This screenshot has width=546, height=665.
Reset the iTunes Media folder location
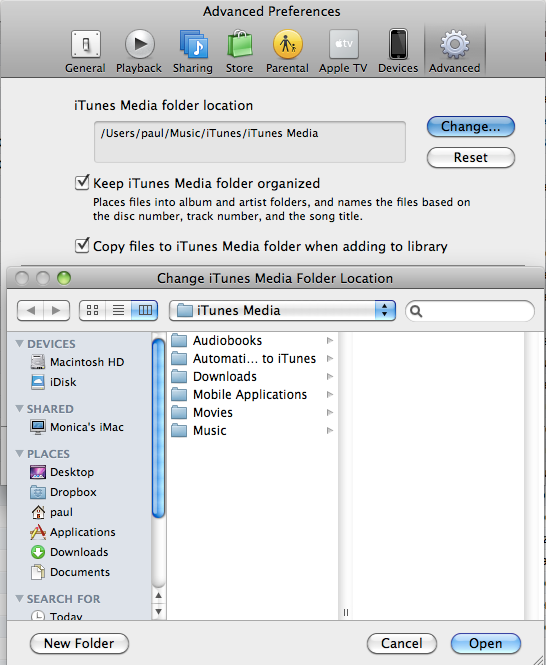point(470,157)
